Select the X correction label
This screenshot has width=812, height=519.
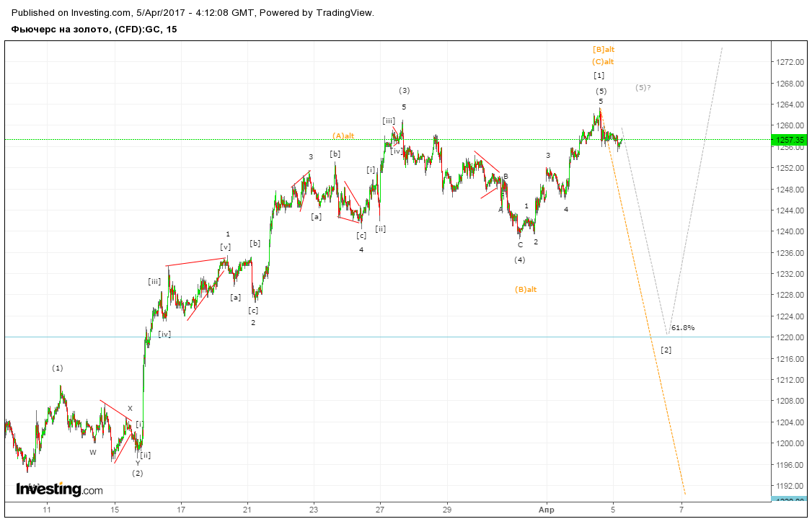point(130,409)
